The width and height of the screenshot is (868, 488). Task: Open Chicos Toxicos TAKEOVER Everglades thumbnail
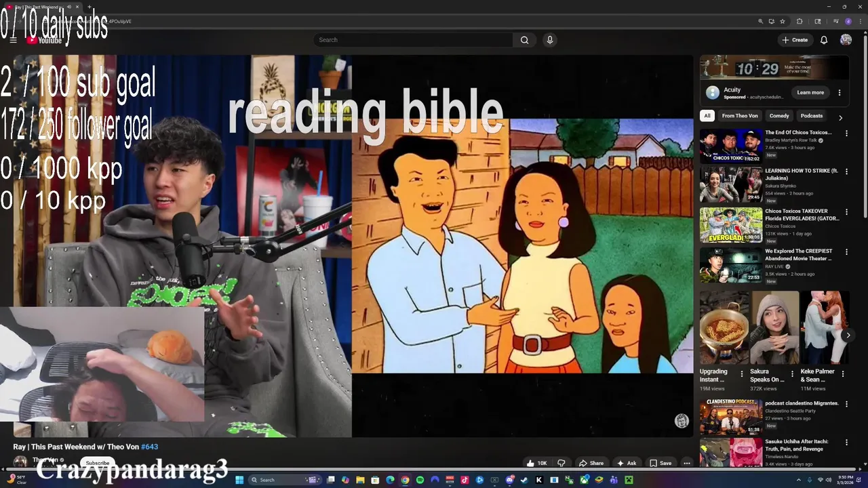[x=731, y=225]
